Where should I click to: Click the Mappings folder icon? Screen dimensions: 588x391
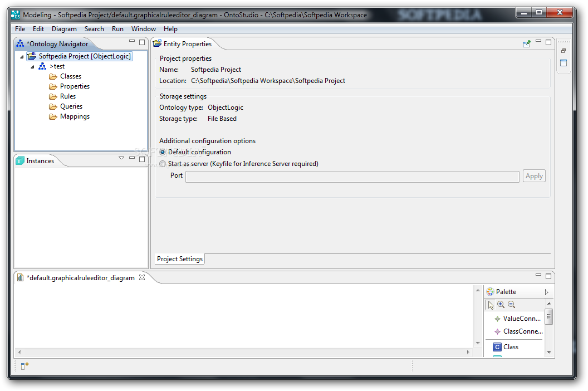tap(53, 117)
